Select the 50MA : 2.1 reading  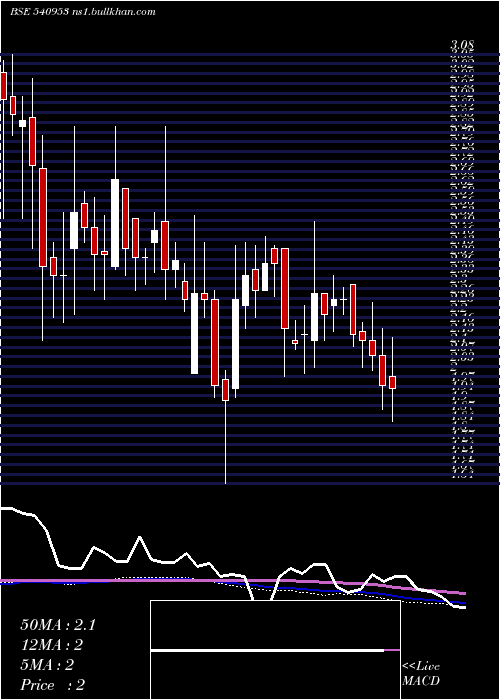(x=58, y=625)
